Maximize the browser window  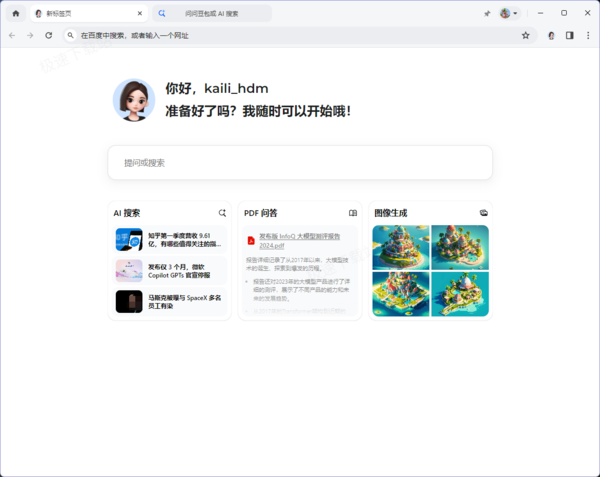[x=564, y=13]
